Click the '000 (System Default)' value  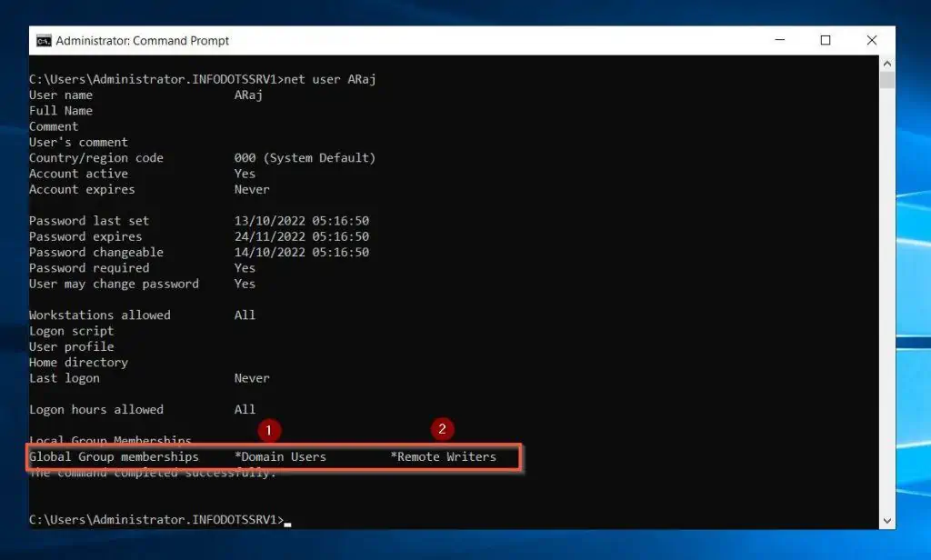click(x=305, y=158)
